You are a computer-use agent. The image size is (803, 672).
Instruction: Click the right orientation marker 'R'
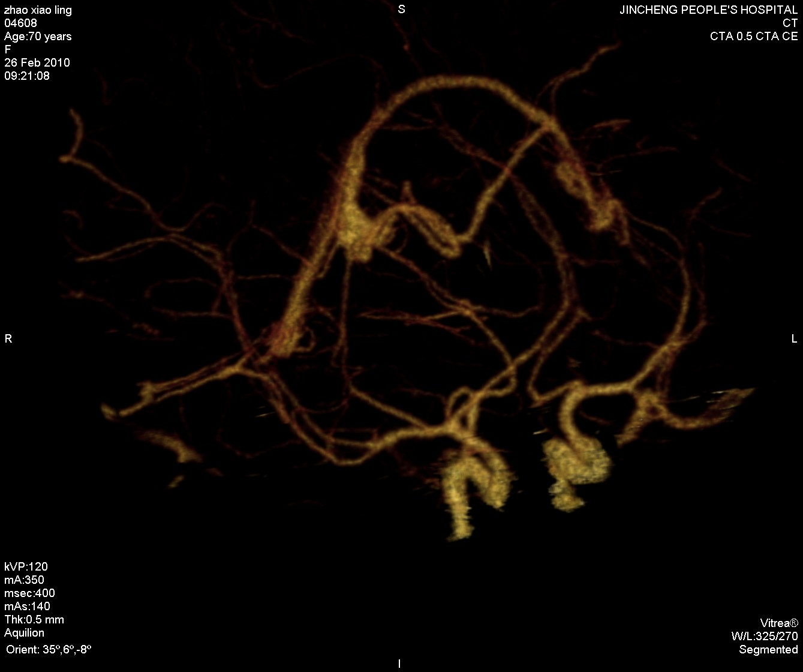(8, 339)
